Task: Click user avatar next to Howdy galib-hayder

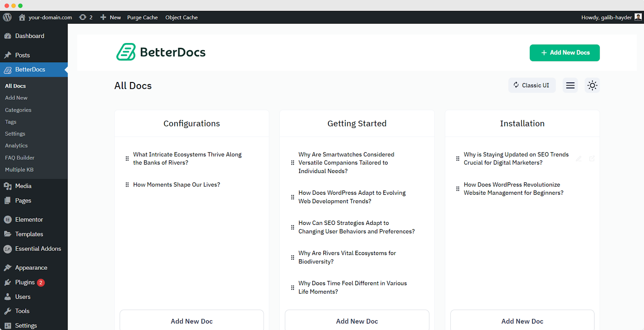Action: pos(638,17)
